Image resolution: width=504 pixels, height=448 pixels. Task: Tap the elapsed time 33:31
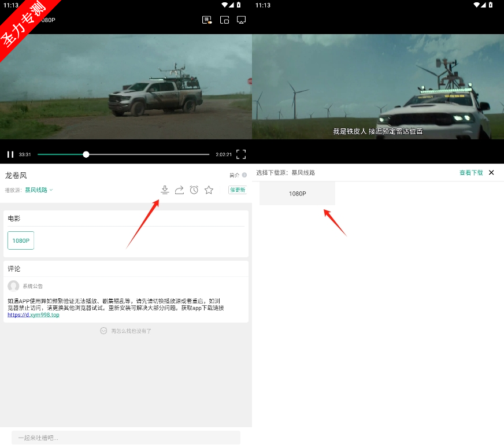coord(25,154)
